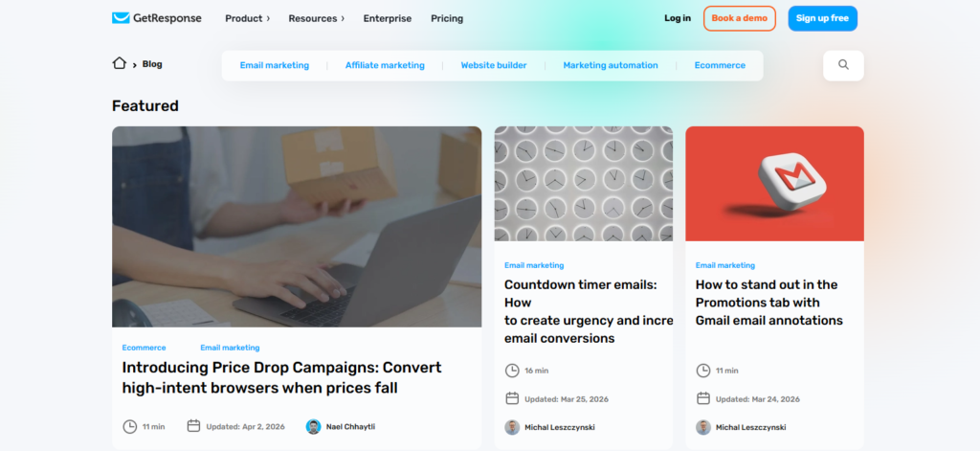Click Michal Leszczynski's avatar on Countdown article

point(512,427)
